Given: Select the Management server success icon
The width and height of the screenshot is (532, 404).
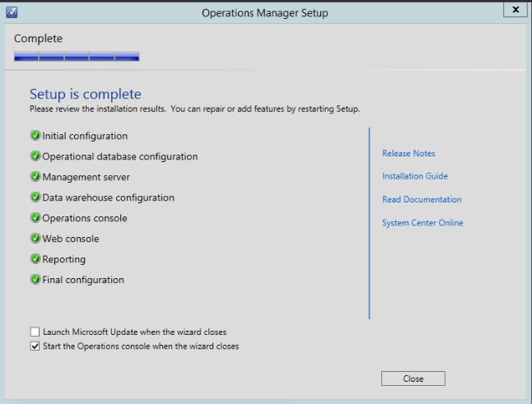Looking at the screenshot, I should point(35,177).
